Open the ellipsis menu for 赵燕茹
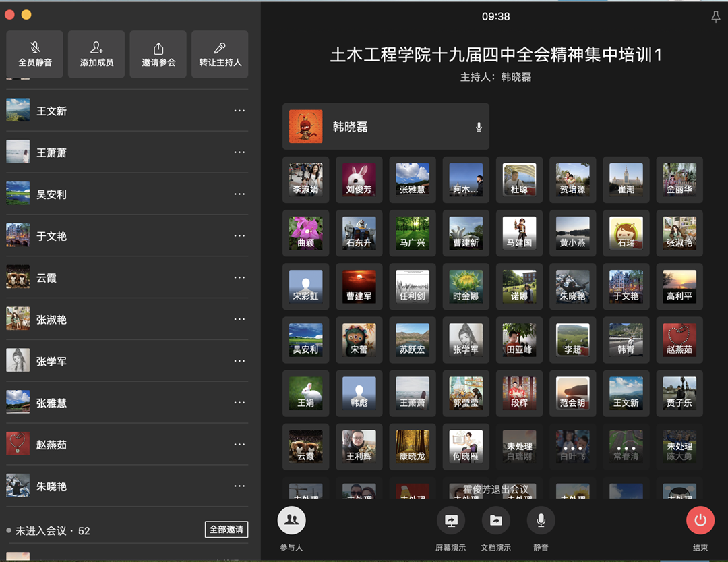 (x=239, y=445)
